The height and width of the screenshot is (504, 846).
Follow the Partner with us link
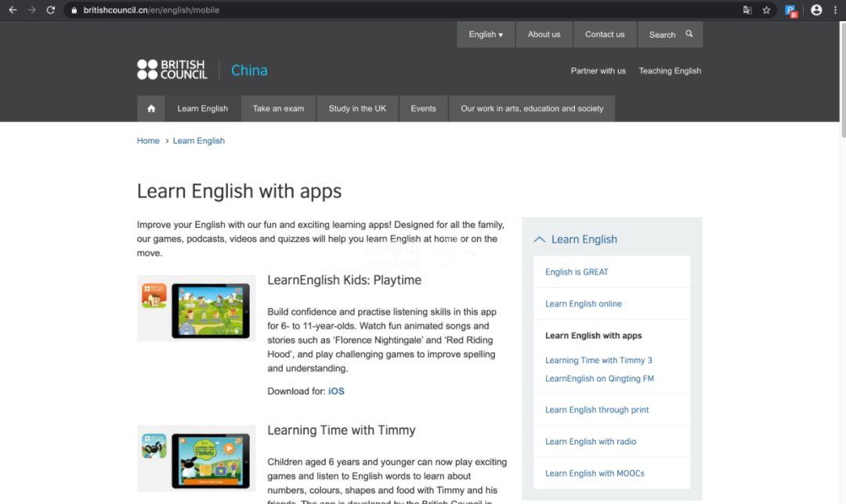pyautogui.click(x=598, y=70)
